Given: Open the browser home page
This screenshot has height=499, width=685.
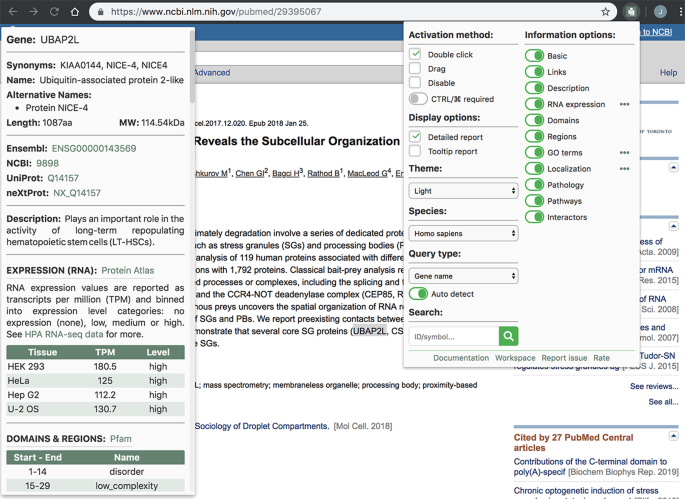Looking at the screenshot, I should click(x=75, y=12).
